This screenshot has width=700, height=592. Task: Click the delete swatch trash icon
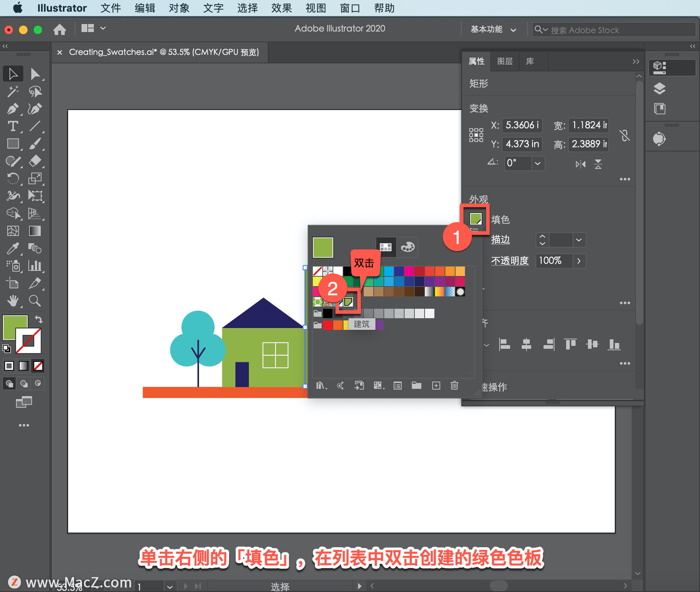pos(454,386)
